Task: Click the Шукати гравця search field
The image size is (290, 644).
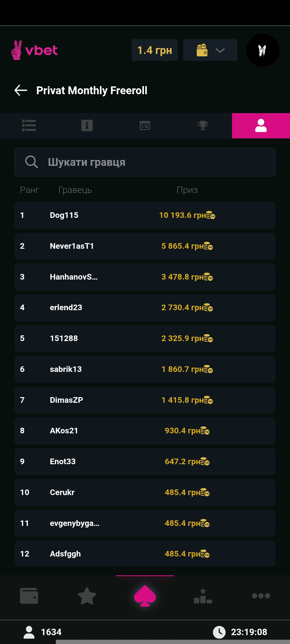Action: coord(156,162)
